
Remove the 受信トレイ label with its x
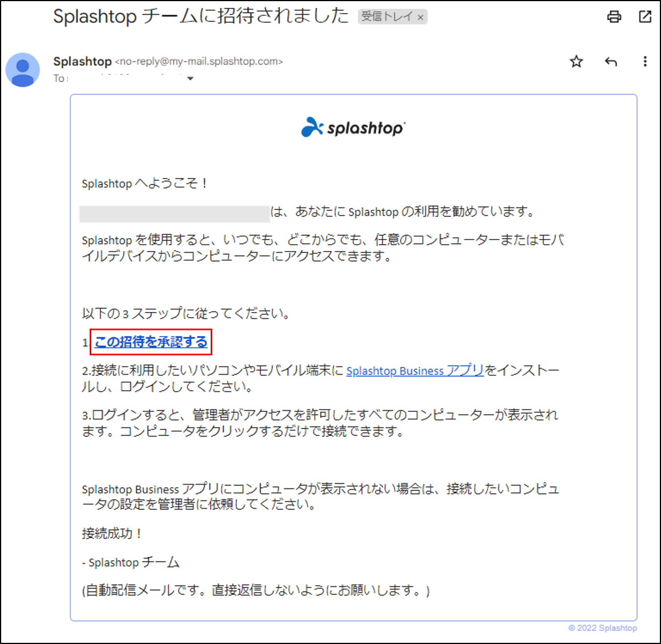[x=420, y=17]
